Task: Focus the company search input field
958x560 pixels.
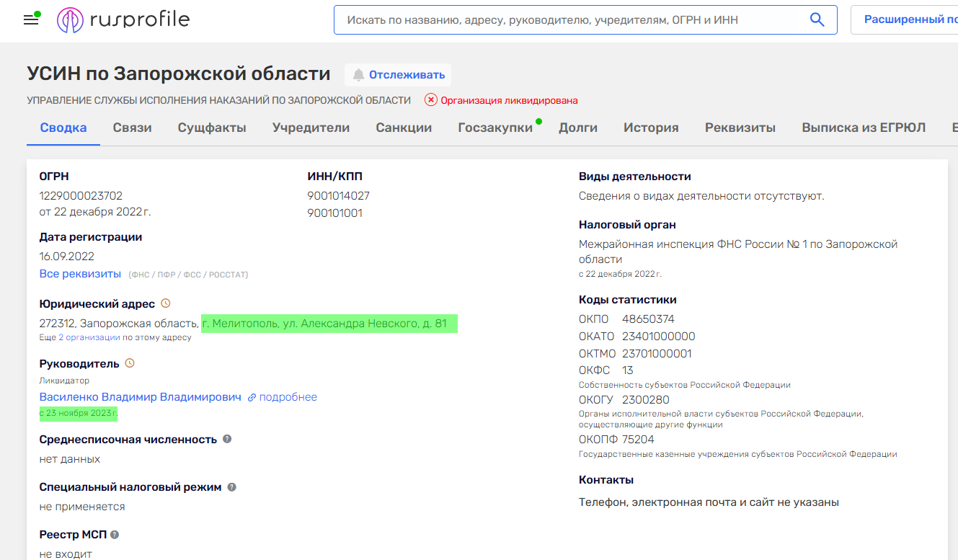Action: point(569,20)
